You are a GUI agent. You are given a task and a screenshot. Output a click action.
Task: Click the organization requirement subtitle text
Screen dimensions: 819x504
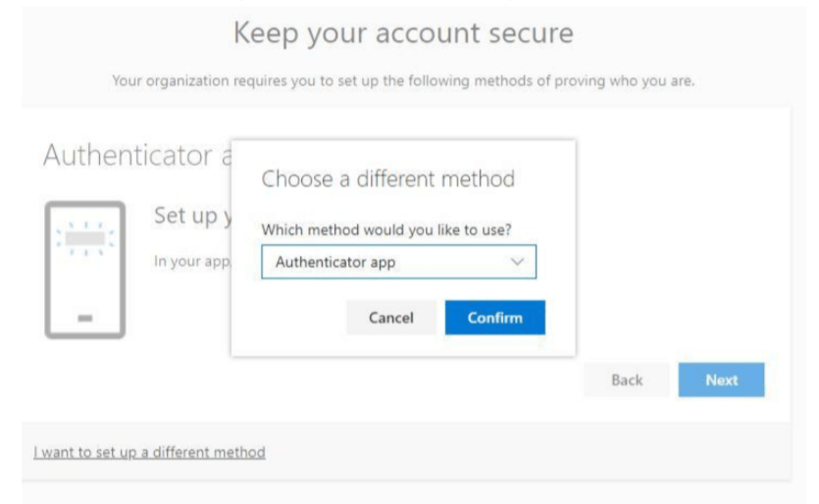coord(404,79)
